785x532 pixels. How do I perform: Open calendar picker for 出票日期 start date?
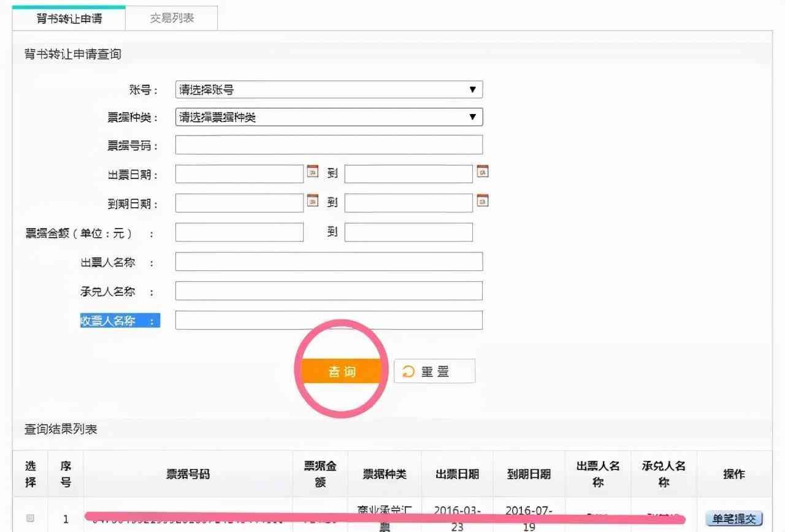click(312, 173)
